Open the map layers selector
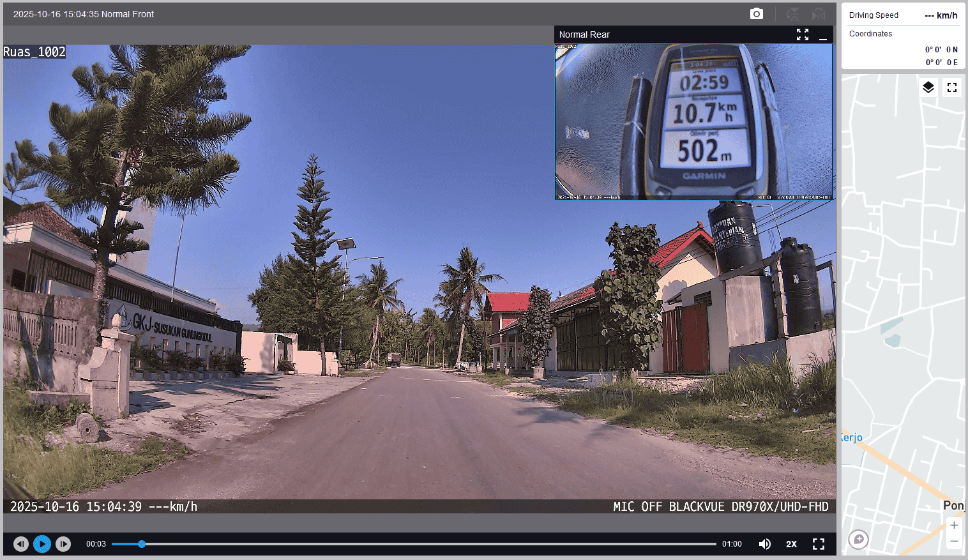The height and width of the screenshot is (560, 968). coord(928,87)
